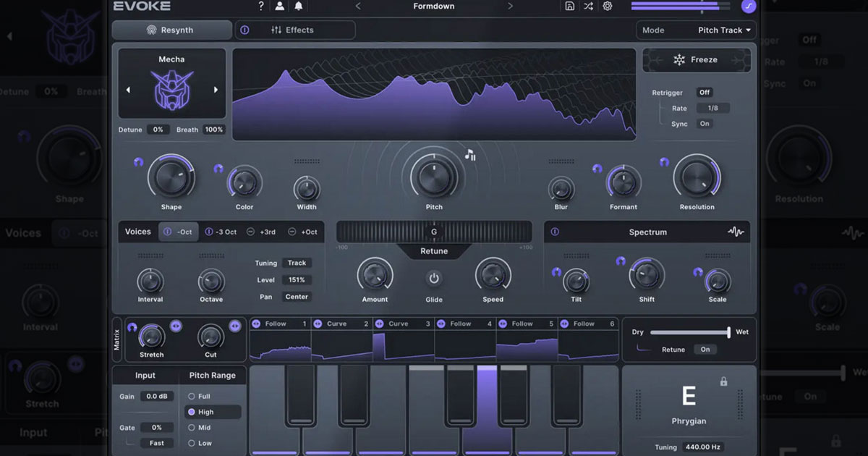Open the help question mark icon
The image size is (868, 456).
(261, 7)
